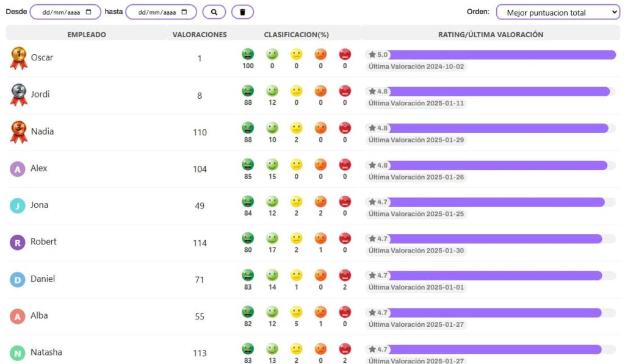Click Nadia's 4.8 purple rating bar

click(491, 128)
